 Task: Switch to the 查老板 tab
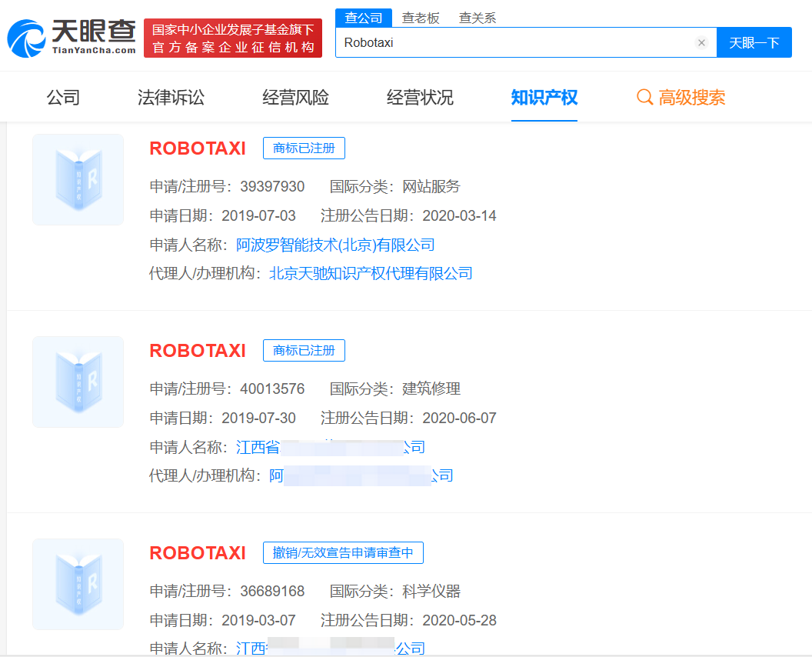pos(421,18)
